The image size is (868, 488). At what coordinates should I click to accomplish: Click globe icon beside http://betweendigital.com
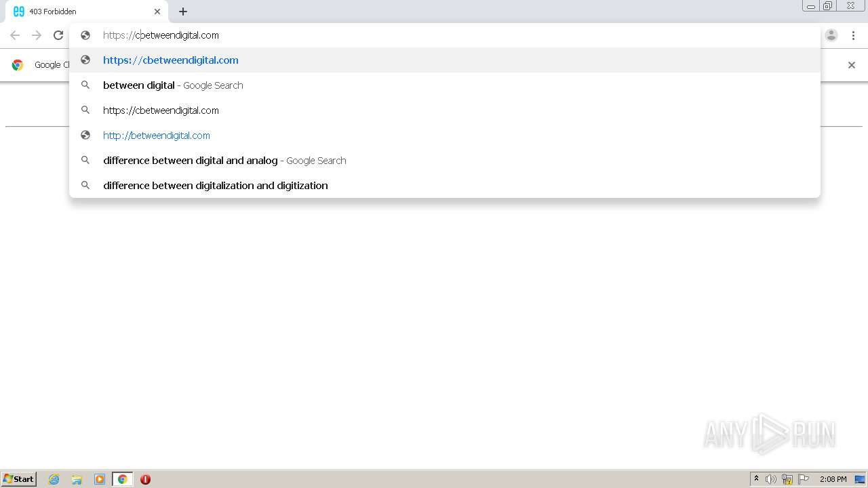[x=85, y=136]
